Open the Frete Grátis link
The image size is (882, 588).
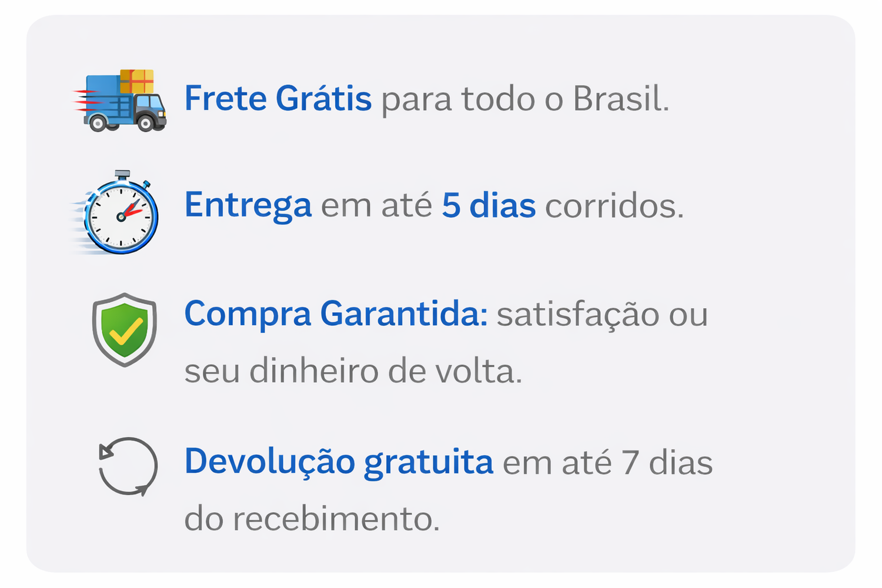tap(278, 98)
